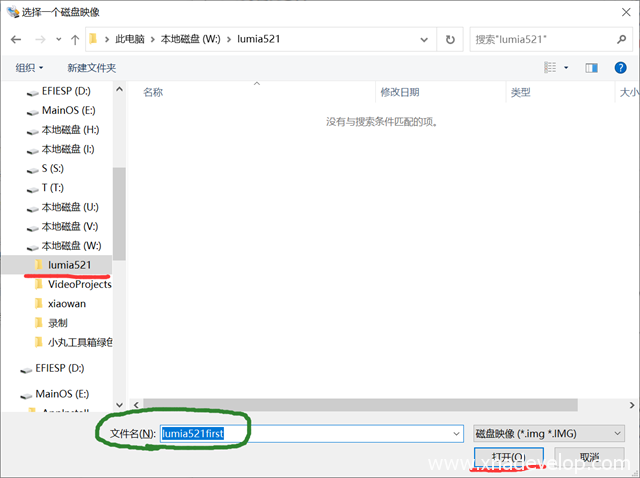Image resolution: width=640 pixels, height=478 pixels.
Task: Click the 取消 button
Action: [587, 458]
